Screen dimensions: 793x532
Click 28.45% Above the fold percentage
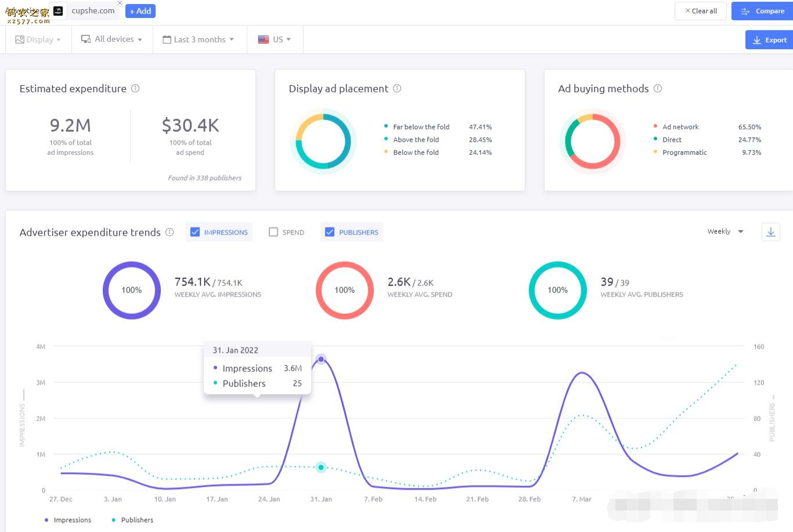point(480,140)
